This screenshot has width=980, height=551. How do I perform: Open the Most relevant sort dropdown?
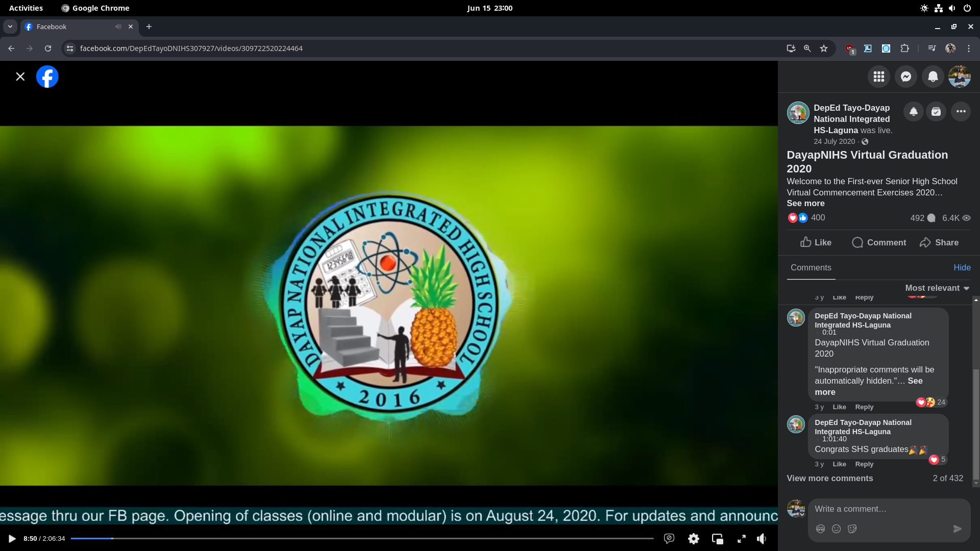tap(937, 288)
